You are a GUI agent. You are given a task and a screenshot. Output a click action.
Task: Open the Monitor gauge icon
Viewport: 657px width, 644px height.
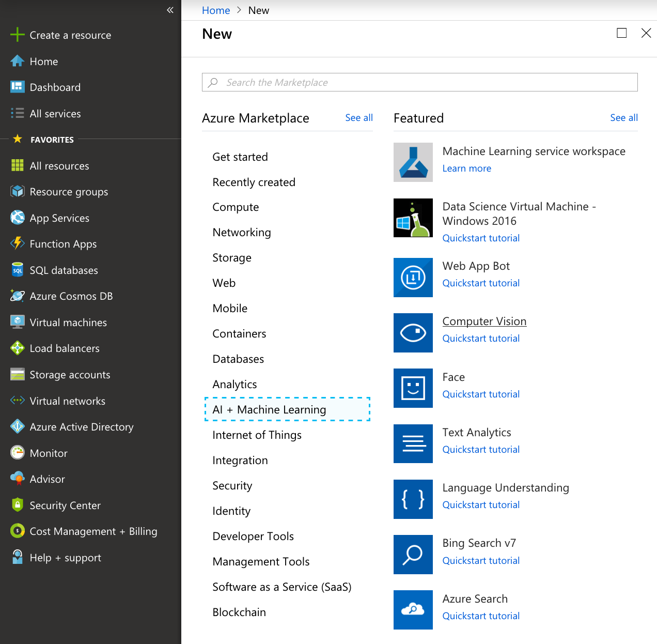point(18,453)
